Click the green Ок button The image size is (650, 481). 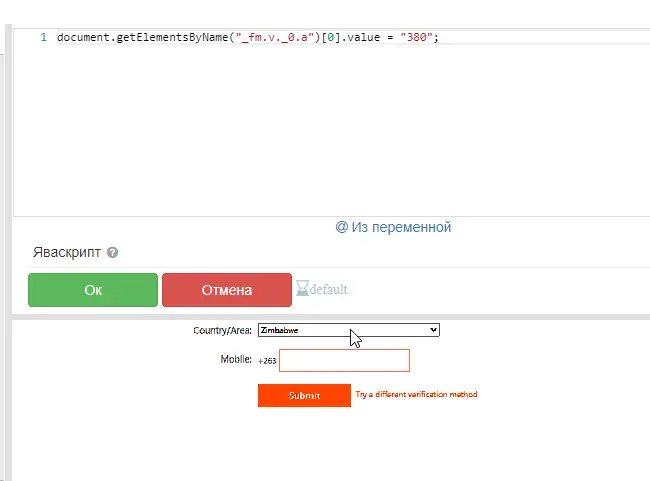click(93, 290)
